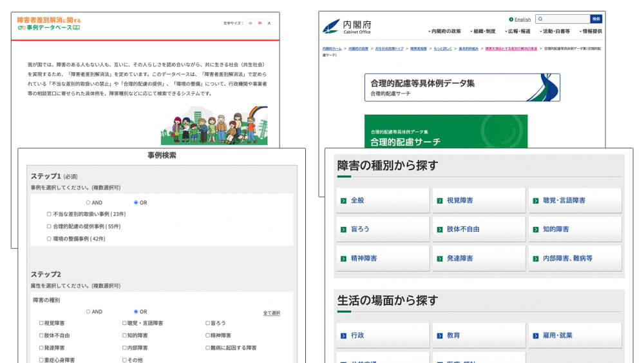Check the その他 checkbox
The width and height of the screenshot is (644, 363).
pos(124,360)
